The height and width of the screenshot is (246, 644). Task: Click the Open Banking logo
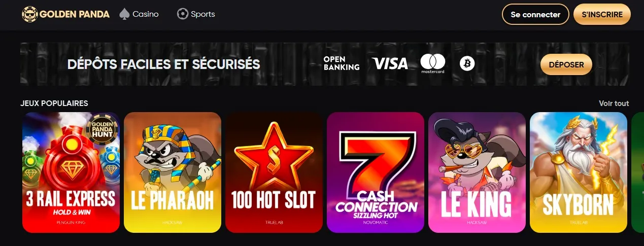pyautogui.click(x=341, y=63)
